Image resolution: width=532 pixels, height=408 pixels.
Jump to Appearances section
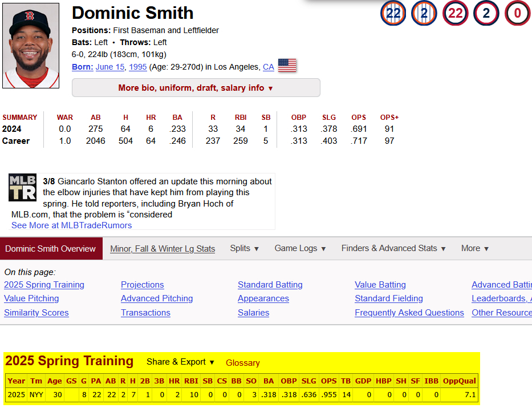(263, 298)
